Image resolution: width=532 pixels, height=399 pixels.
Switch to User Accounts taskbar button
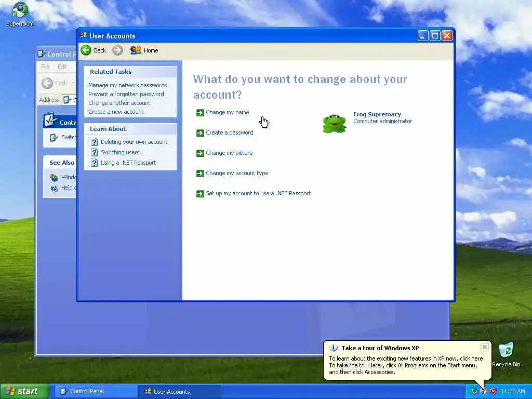click(x=179, y=392)
